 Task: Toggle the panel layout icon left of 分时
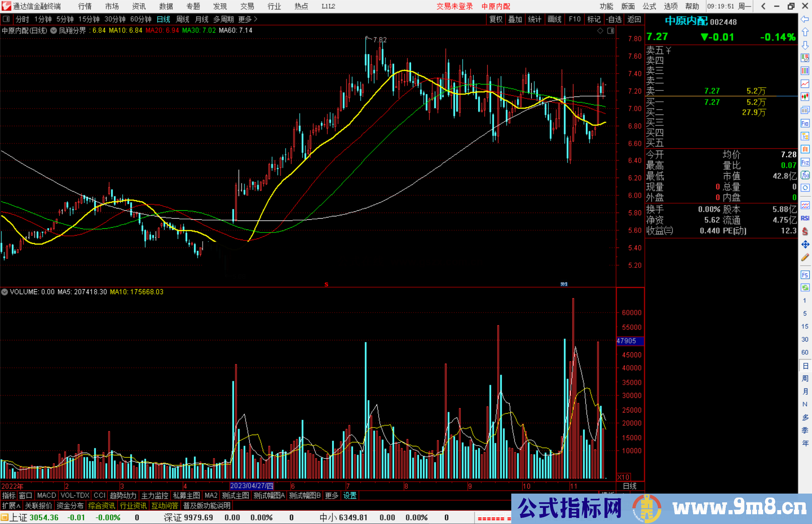tap(6, 19)
